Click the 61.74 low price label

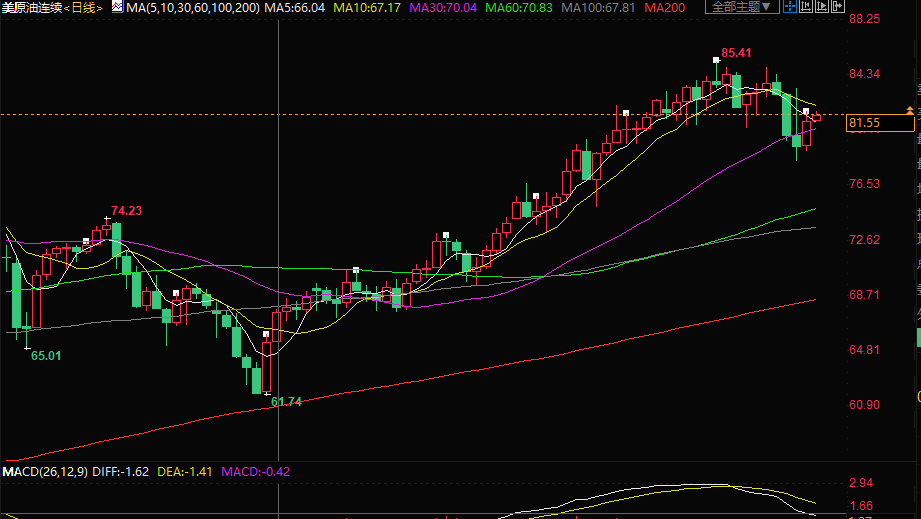(286, 401)
